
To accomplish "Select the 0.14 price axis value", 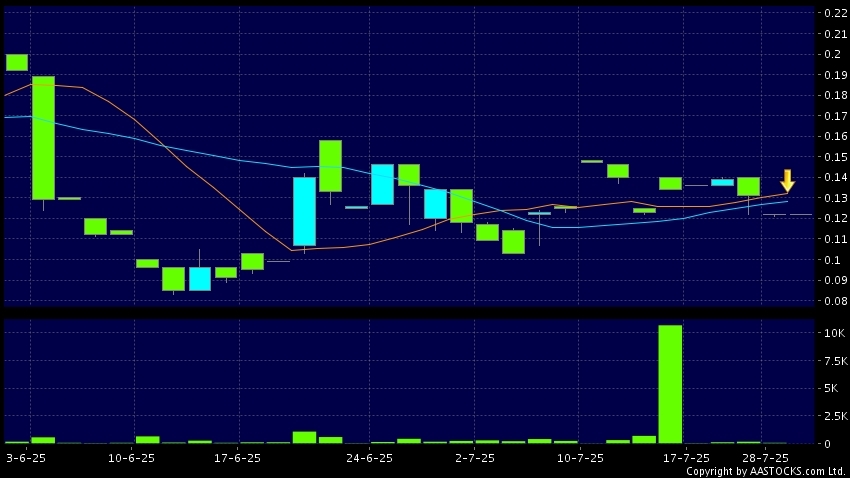I will [835, 177].
